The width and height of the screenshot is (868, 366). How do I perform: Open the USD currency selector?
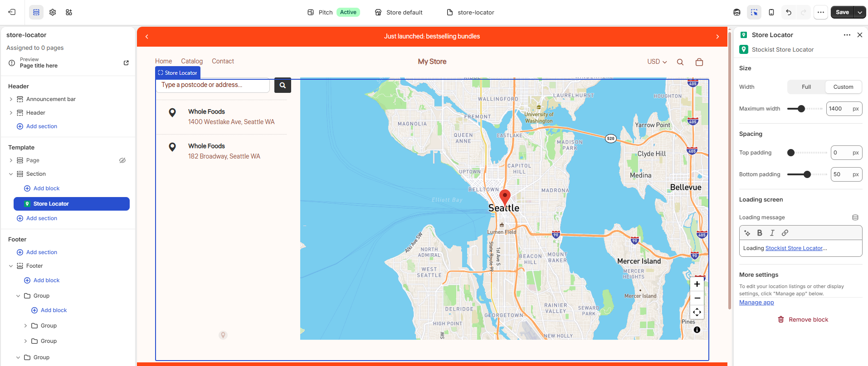click(657, 62)
